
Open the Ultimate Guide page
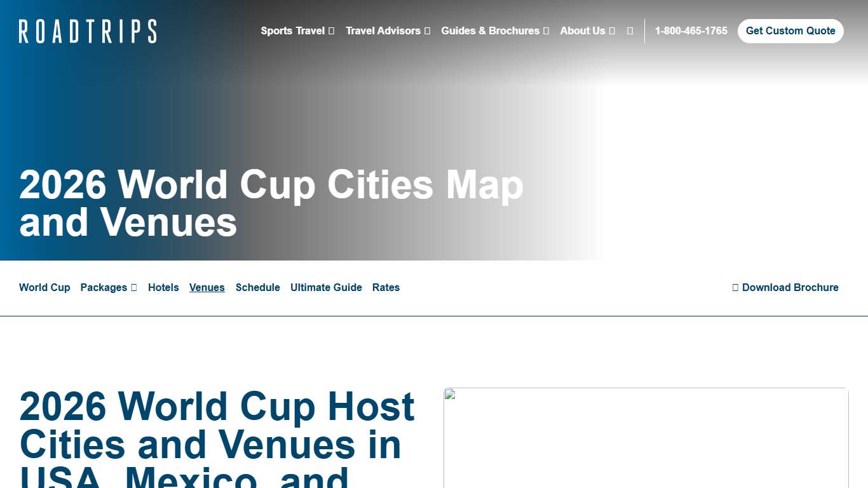[x=326, y=287]
